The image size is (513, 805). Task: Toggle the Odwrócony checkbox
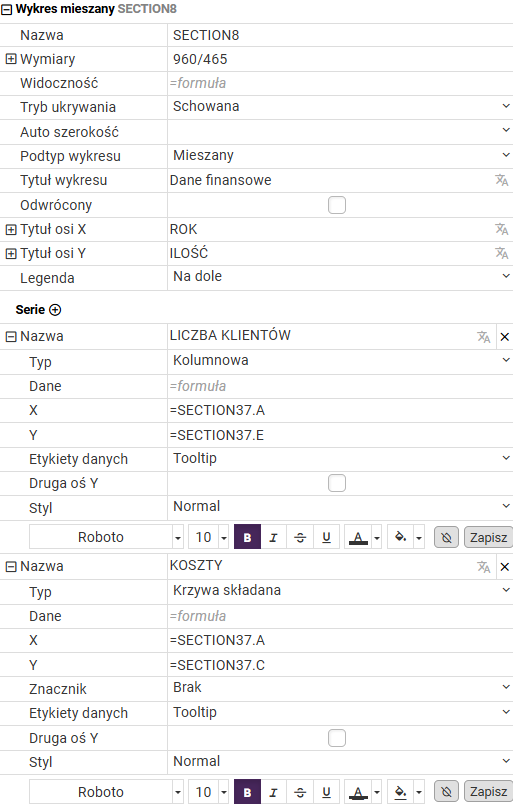337,205
